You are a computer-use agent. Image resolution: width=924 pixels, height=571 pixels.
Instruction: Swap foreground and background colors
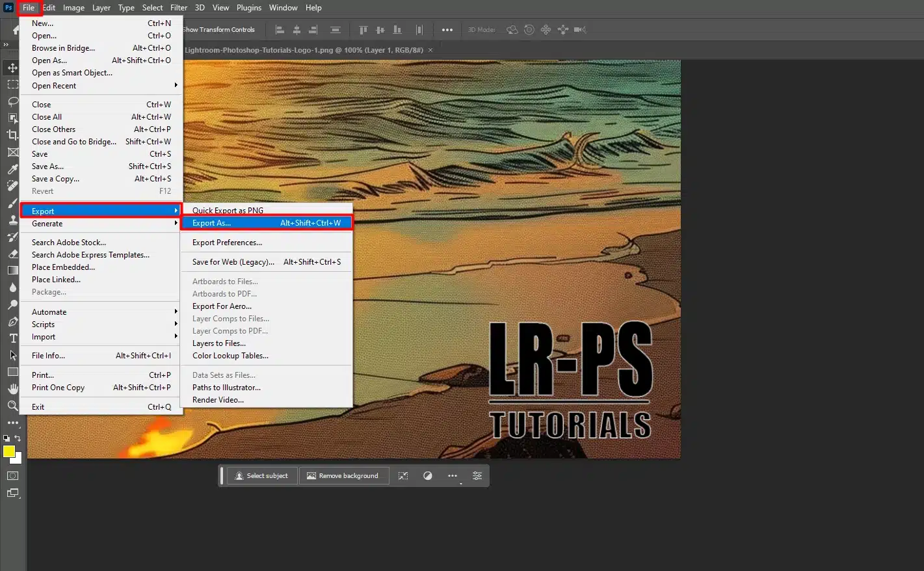[18, 439]
